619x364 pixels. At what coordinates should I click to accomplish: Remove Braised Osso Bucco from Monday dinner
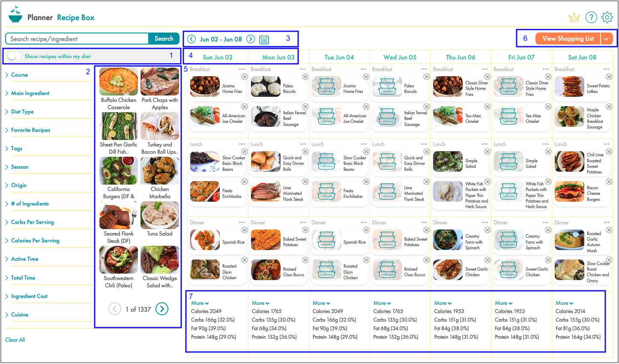click(305, 260)
